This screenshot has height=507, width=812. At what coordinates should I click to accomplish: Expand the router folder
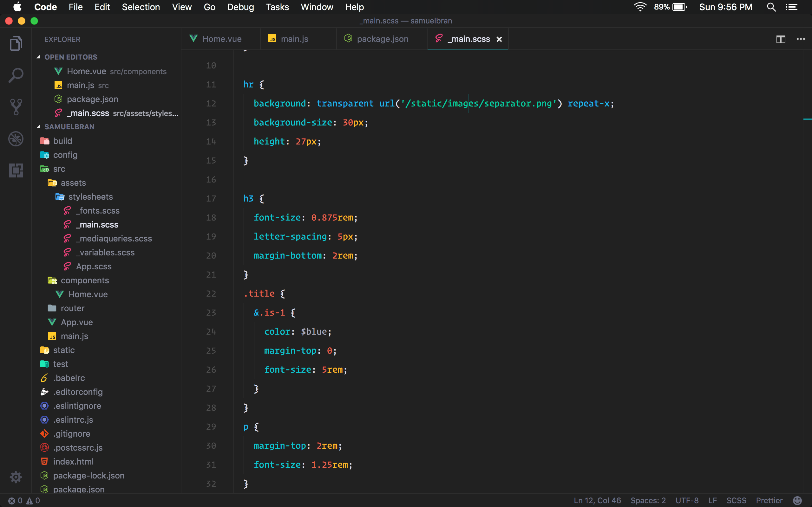pyautogui.click(x=72, y=308)
